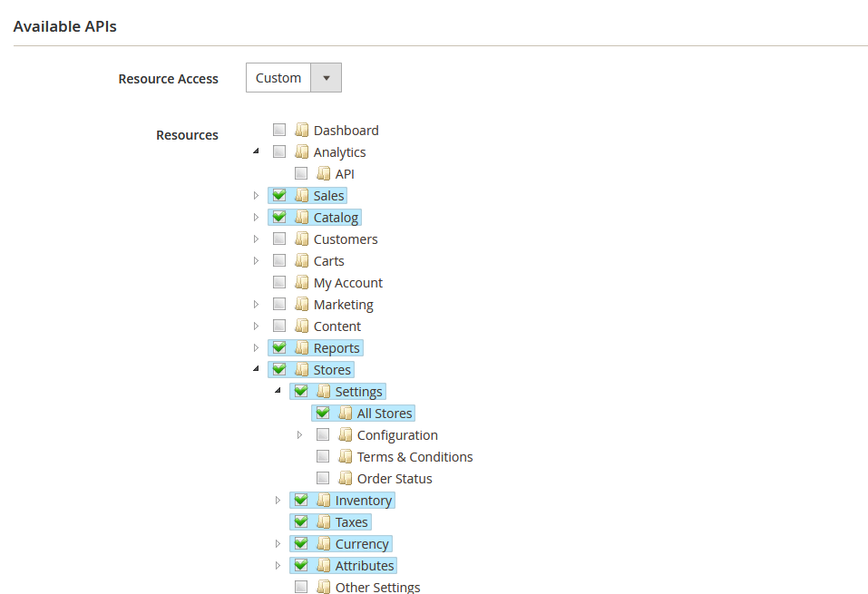This screenshot has width=868, height=594.
Task: Expand the Inventory tree node
Action: tap(278, 500)
